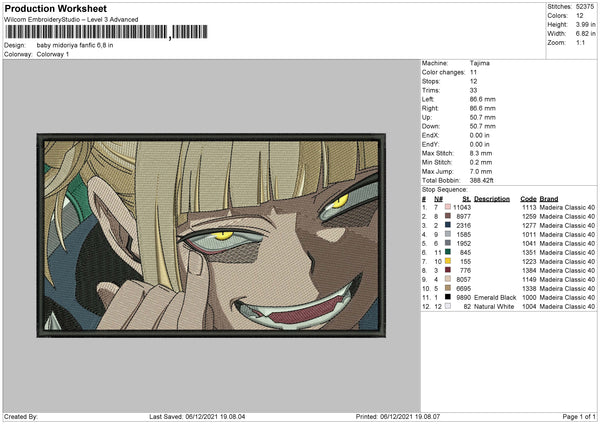Select the tan swatch for code 1338
Screen dimensions: 600x424
pyautogui.click(x=448, y=288)
